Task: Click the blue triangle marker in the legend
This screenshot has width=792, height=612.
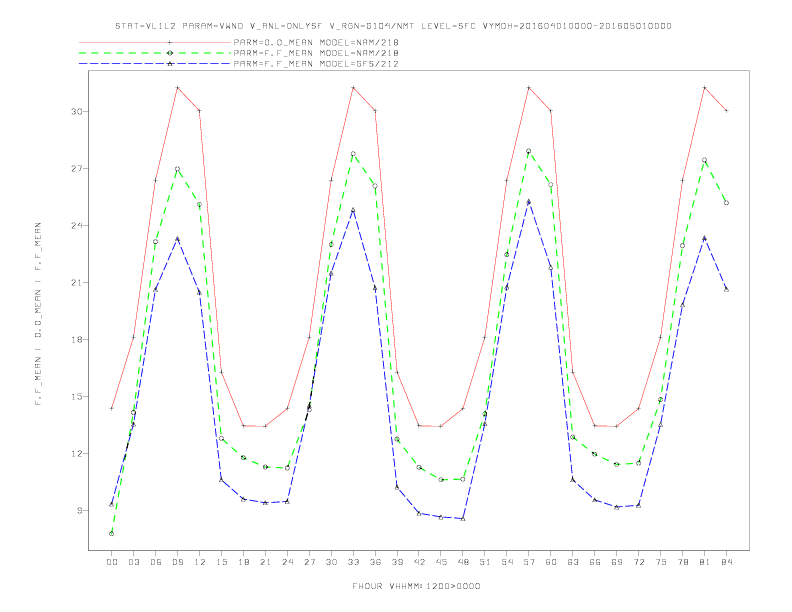Action: click(170, 64)
